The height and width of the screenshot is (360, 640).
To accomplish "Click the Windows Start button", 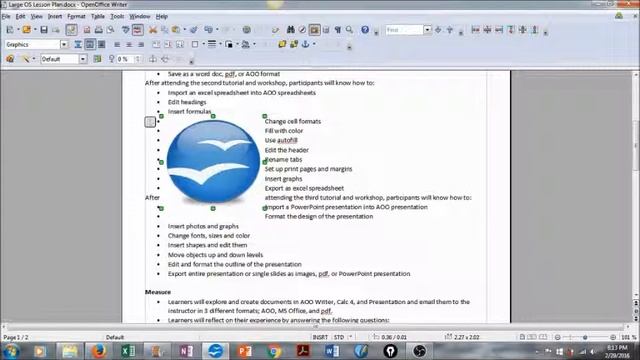I will pyautogui.click(x=11, y=351).
